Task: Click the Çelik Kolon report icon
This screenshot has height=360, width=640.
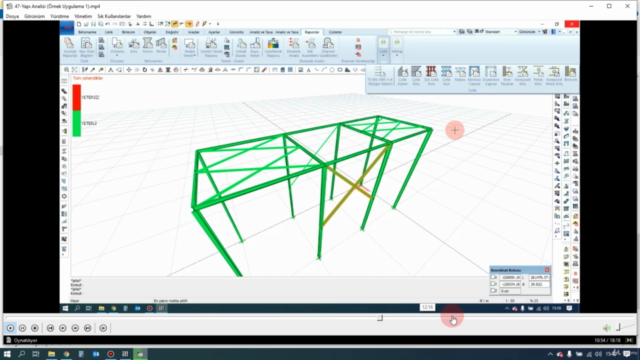Action: click(402, 76)
